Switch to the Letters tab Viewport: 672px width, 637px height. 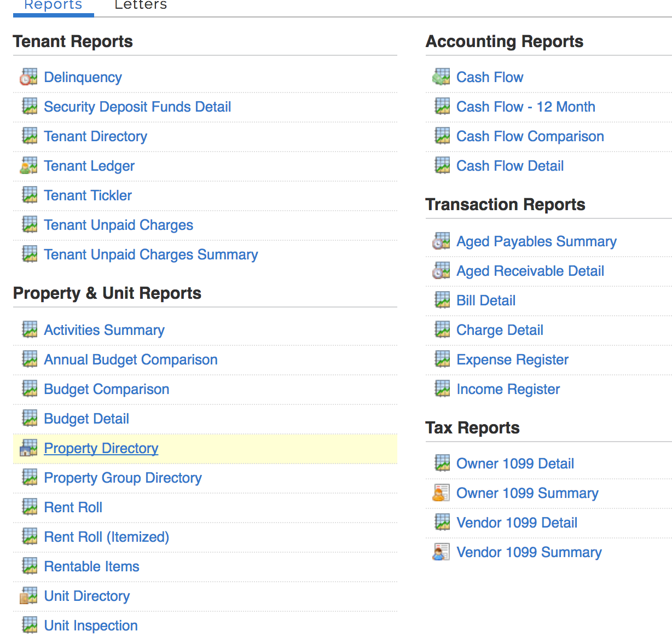[x=141, y=5]
